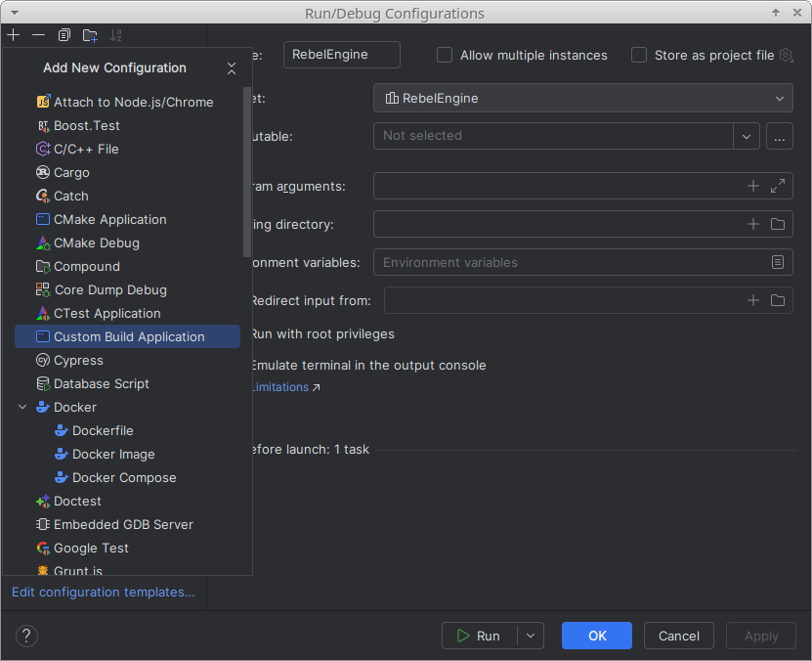The width and height of the screenshot is (812, 661).
Task: Click the Run with root privileges label
Action: point(323,334)
